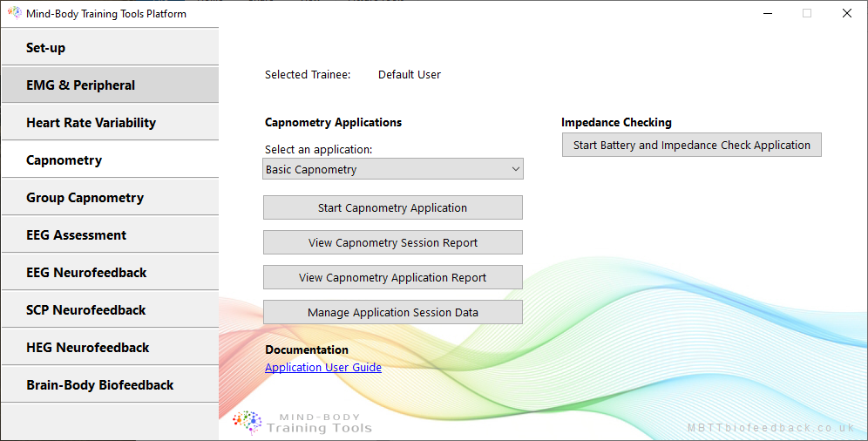
Task: Click Manage Application Session Data
Action: click(392, 312)
